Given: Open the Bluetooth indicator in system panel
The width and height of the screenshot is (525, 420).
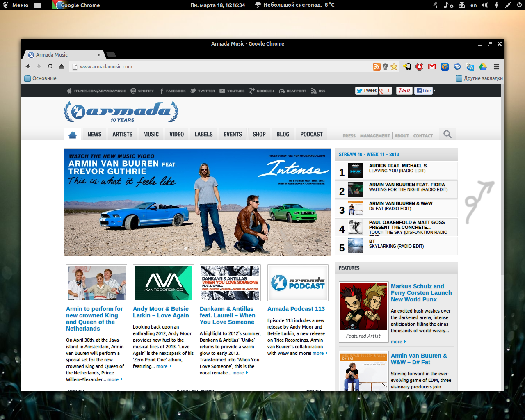Looking at the screenshot, I should click(x=496, y=5).
